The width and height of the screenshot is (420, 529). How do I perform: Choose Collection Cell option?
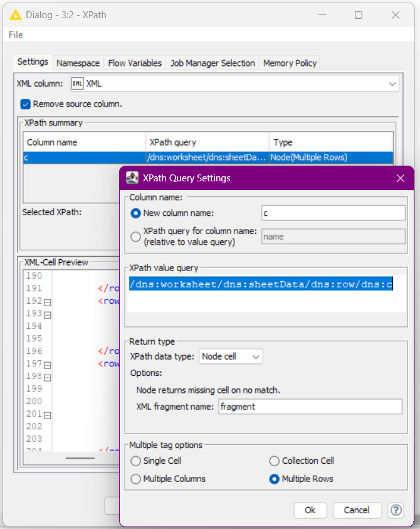coord(275,461)
